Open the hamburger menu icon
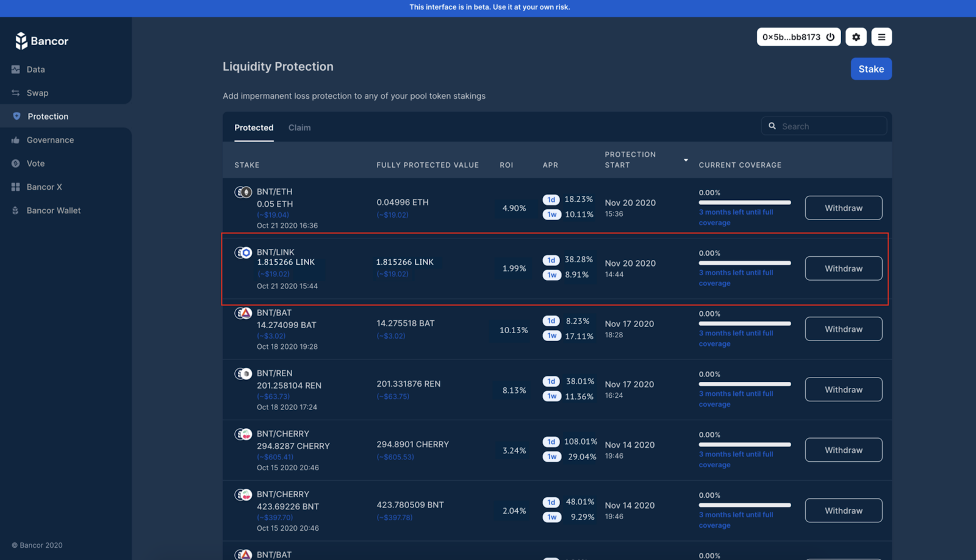Image resolution: width=976 pixels, height=560 pixels. (x=881, y=37)
